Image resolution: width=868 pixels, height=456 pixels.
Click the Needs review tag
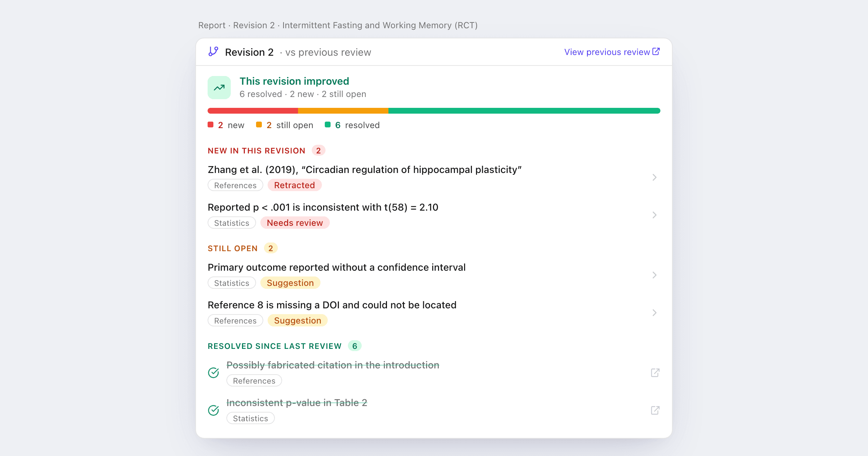tap(295, 223)
